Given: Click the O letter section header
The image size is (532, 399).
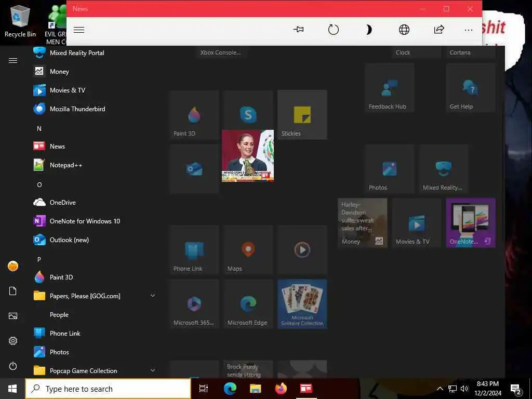Looking at the screenshot, I should pyautogui.click(x=39, y=185).
